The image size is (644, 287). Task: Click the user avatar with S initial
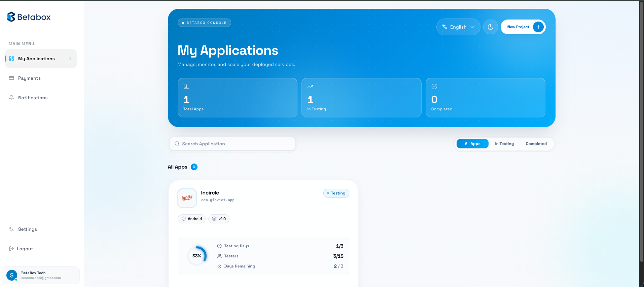[x=12, y=275]
